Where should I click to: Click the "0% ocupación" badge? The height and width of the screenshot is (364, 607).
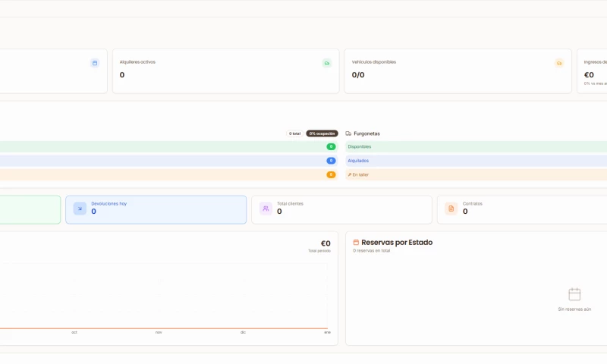click(322, 133)
